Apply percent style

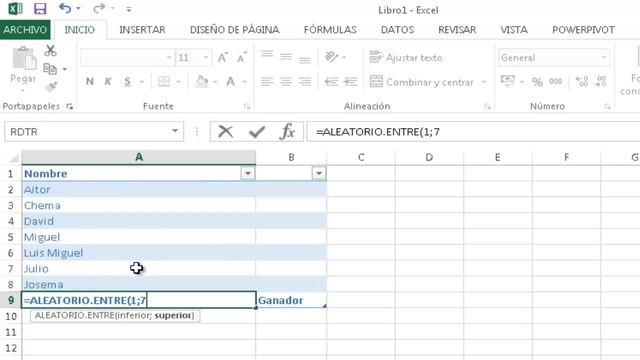click(x=537, y=82)
